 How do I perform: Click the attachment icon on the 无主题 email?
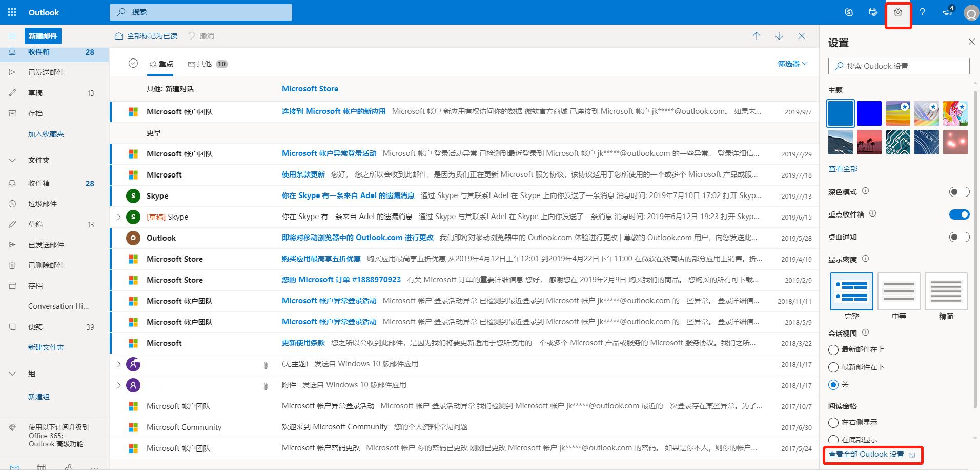pyautogui.click(x=266, y=365)
